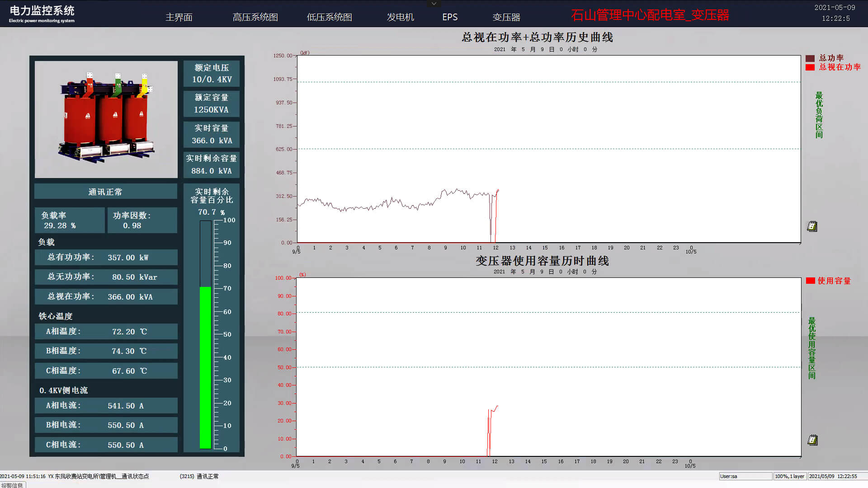Screen dimensions: 868x488
Task: Expand the top chevron dropdown arrow
Action: point(434,4)
